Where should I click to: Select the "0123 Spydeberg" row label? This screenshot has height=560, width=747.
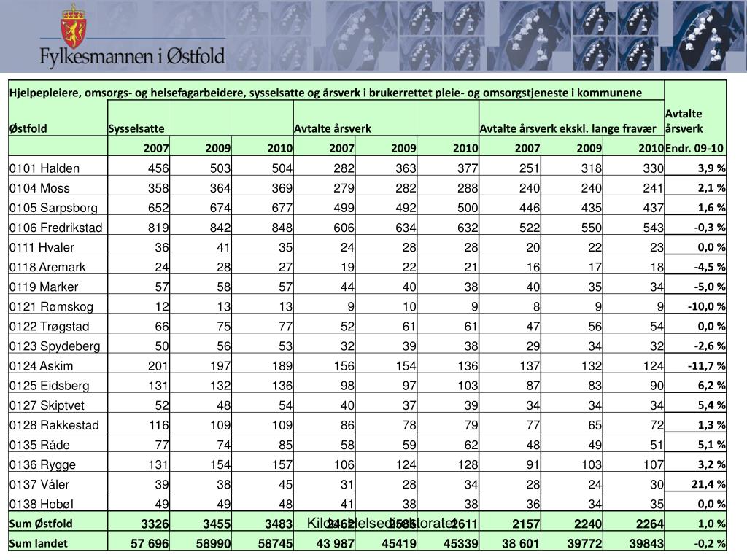(x=55, y=346)
